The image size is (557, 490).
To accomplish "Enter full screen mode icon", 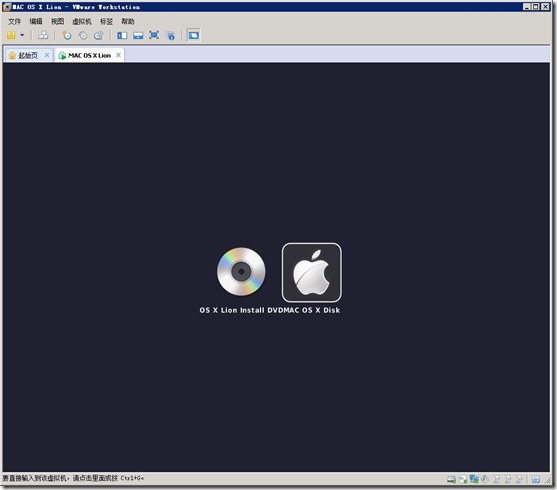I will tap(154, 35).
